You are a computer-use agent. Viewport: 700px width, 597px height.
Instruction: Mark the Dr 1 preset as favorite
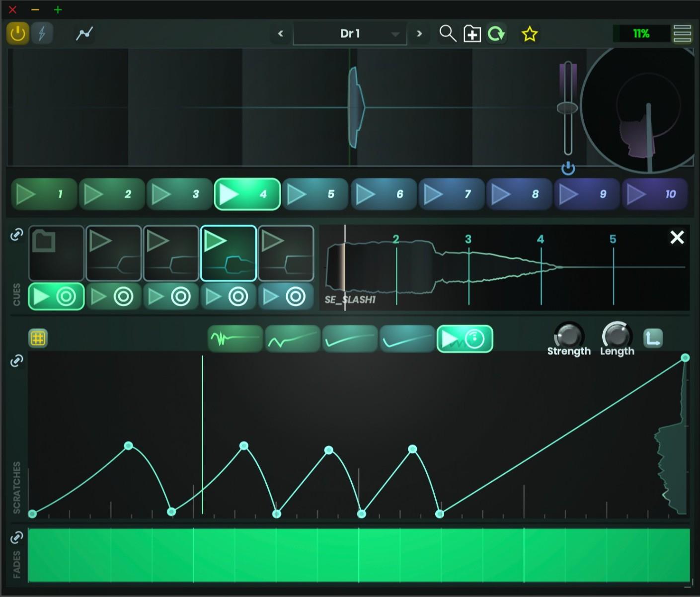(529, 34)
